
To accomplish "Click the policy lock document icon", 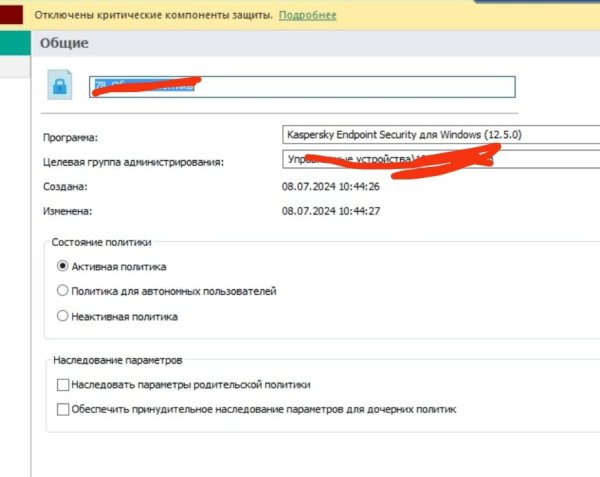I will [x=60, y=85].
